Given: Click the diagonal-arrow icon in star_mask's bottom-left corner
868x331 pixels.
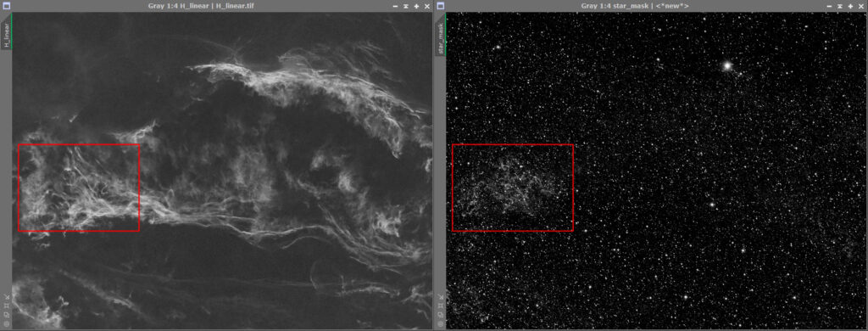Looking at the screenshot, I should point(441,297).
